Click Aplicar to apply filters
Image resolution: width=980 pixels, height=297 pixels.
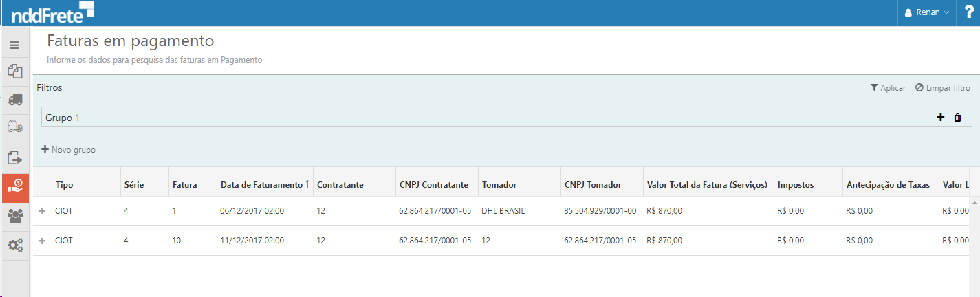(888, 88)
